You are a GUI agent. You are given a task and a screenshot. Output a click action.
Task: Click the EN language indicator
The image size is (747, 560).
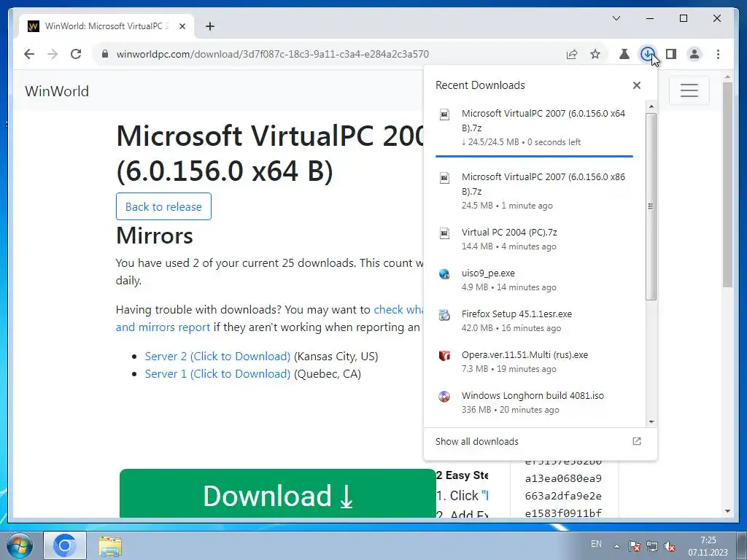(x=596, y=544)
